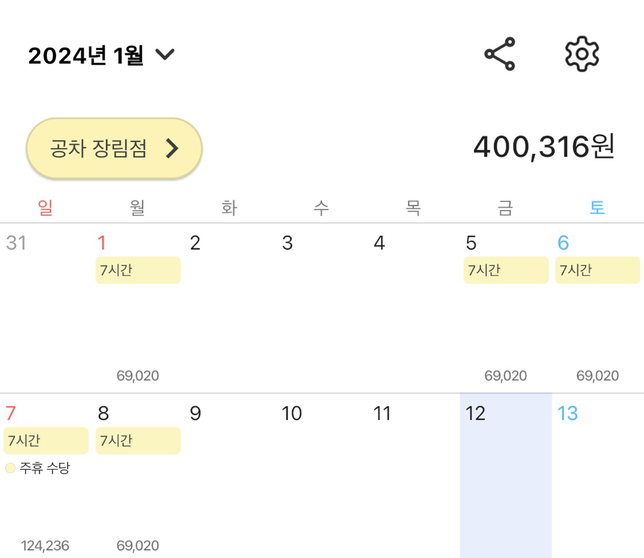Open the 공차 장림점 workplace button
This screenshot has height=558, width=644.
coord(114,149)
